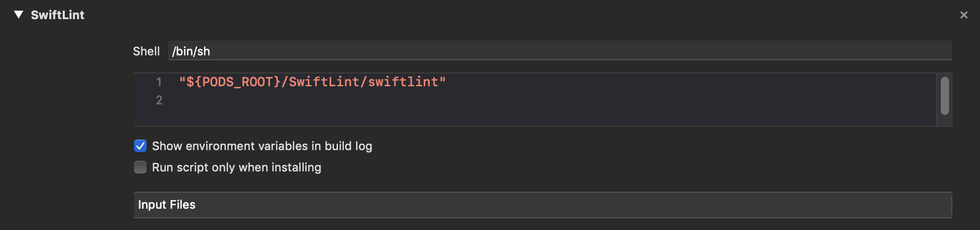Viewport: 980px width, 230px height.
Task: Select the SwiftLint phase title
Action: point(57,15)
